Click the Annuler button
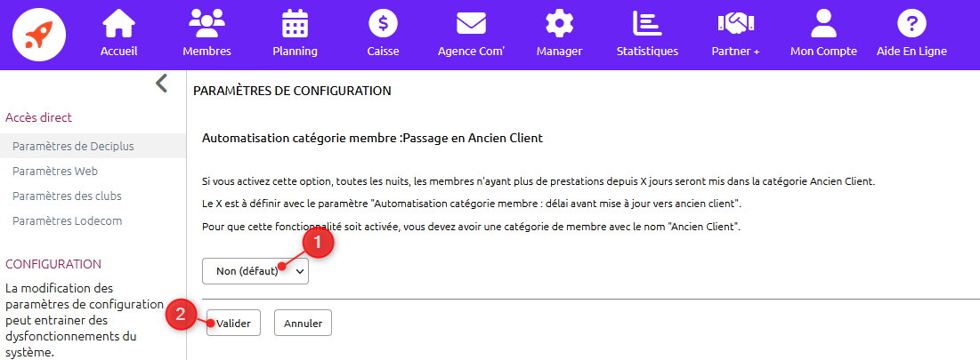980x360 pixels. coord(304,324)
